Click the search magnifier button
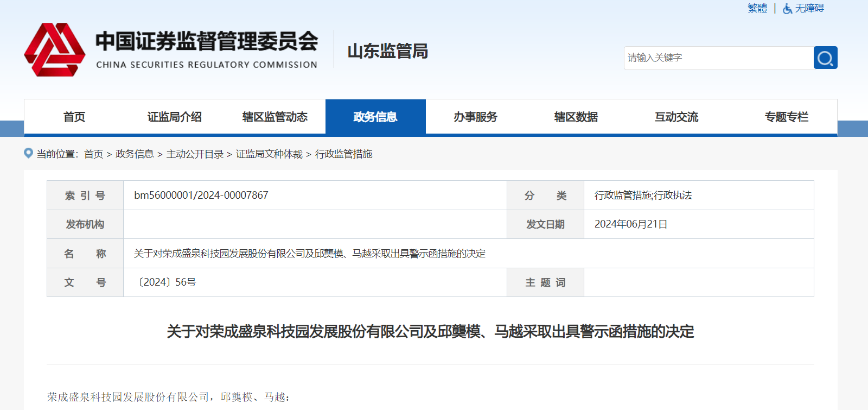The height and width of the screenshot is (410, 868). [x=825, y=58]
